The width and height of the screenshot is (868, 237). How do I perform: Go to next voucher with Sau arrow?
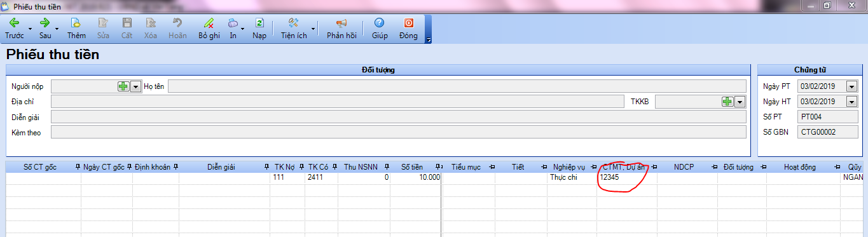pos(45,23)
